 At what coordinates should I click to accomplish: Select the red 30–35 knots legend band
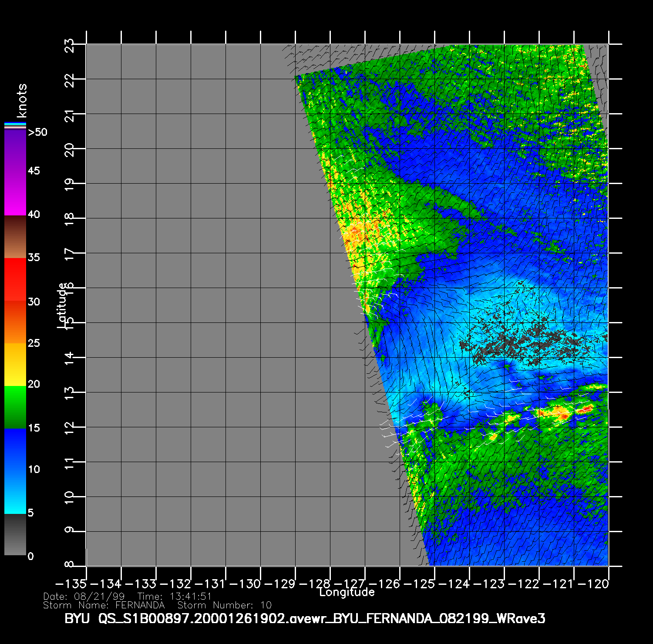pyautogui.click(x=15, y=279)
